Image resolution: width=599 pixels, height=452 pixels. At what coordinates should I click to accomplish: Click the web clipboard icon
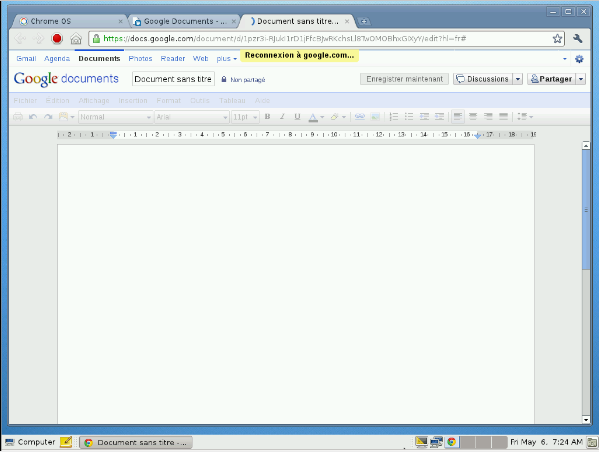[66, 117]
